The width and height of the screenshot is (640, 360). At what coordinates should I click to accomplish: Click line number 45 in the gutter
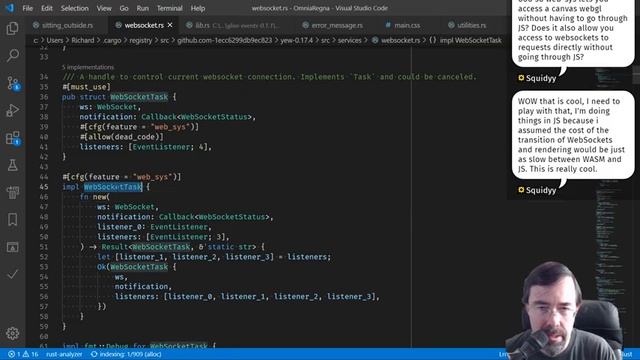coord(44,187)
